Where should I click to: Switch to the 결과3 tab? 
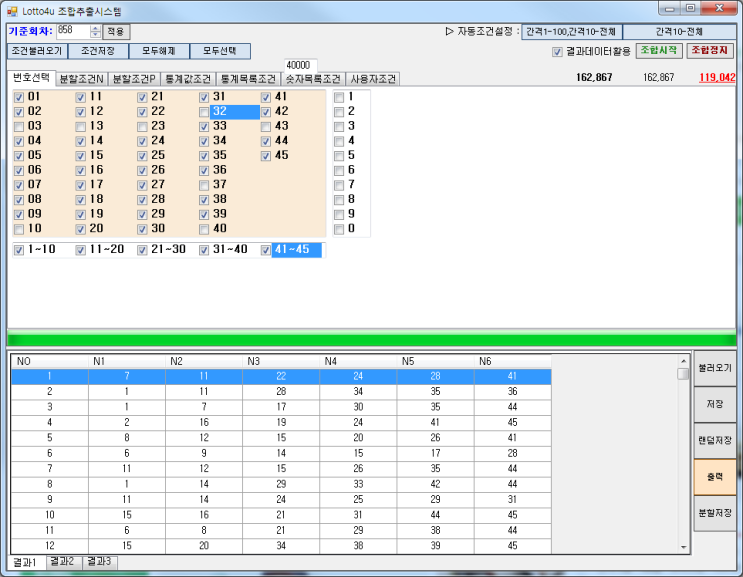point(100,562)
